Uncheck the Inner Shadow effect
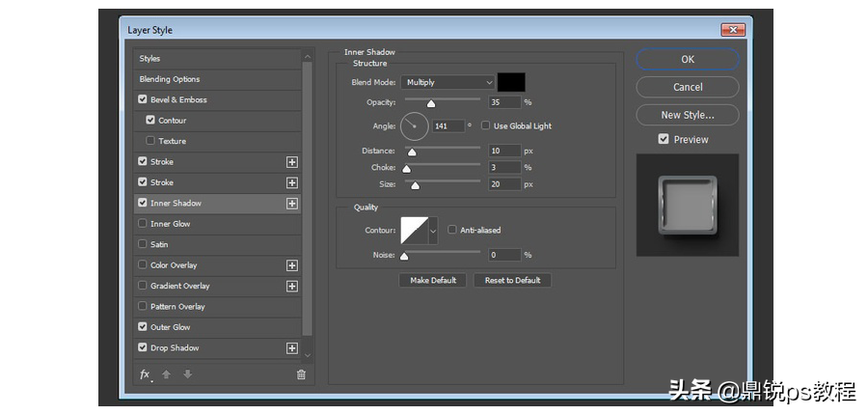The height and width of the screenshot is (415, 868). pyautogui.click(x=143, y=203)
